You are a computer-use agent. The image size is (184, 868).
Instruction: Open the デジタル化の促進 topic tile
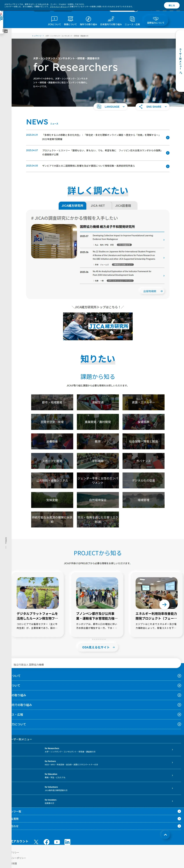[144, 480]
